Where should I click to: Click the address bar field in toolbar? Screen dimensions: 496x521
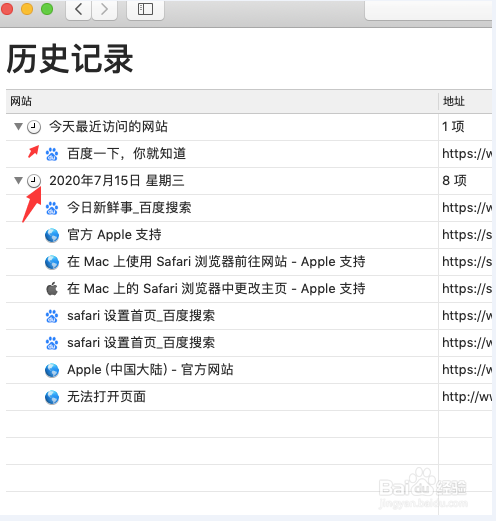429,10
